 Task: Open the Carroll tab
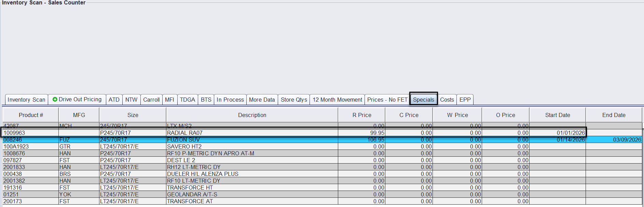(x=151, y=100)
